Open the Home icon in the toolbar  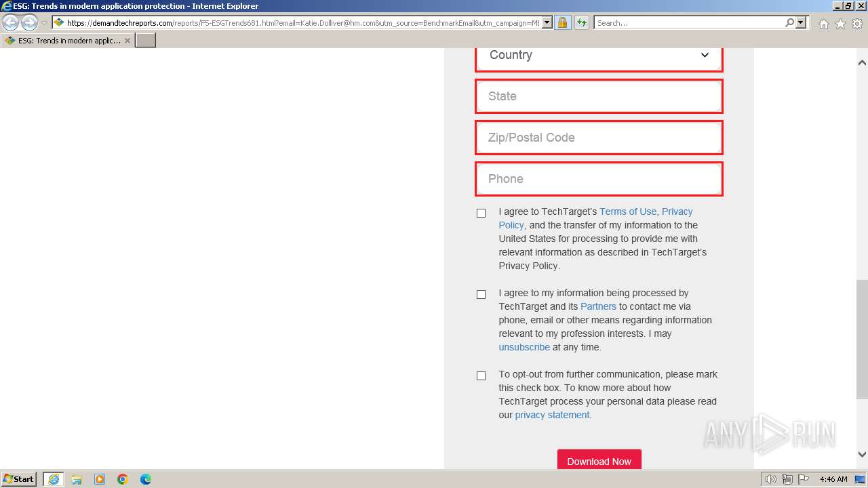823,24
